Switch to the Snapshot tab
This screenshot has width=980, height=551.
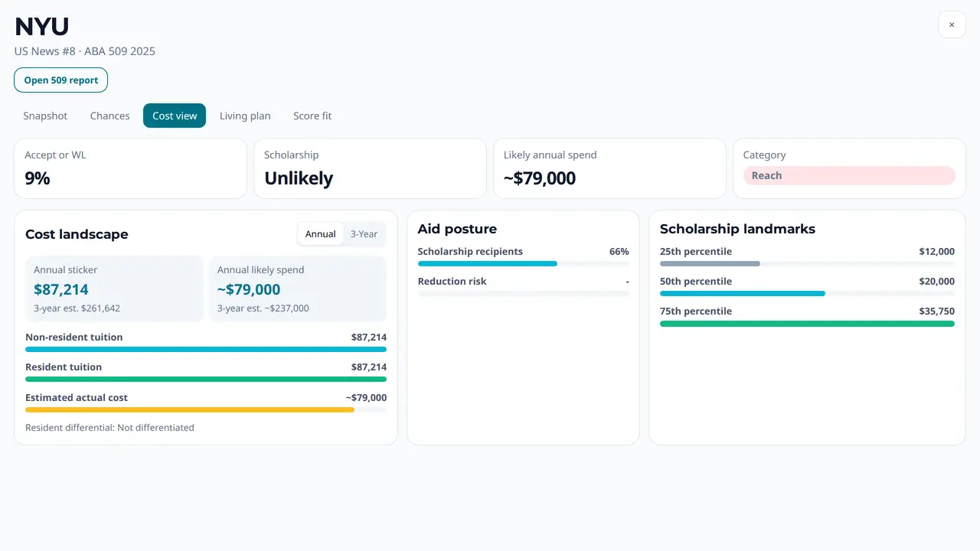pos(45,116)
